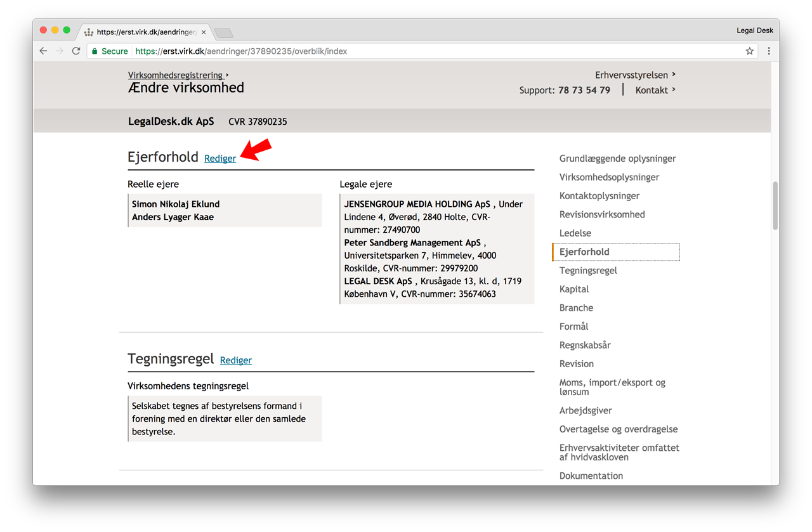
Task: Open the Kontakt link
Action: click(655, 90)
